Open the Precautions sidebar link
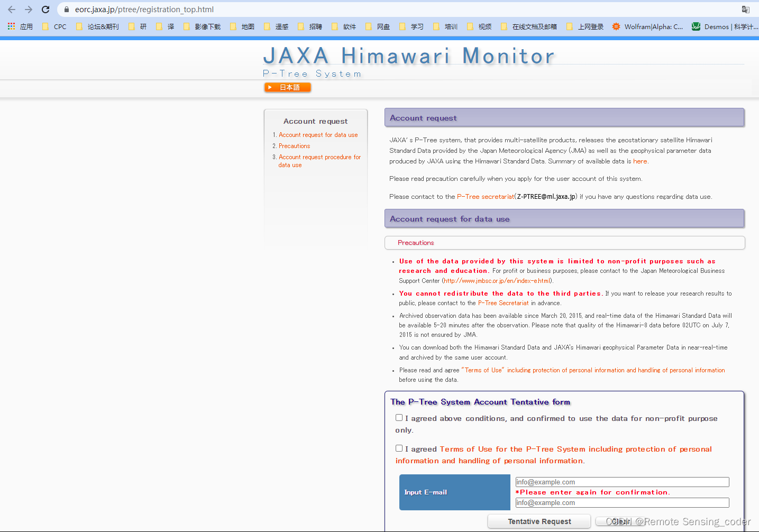759x532 pixels. point(295,146)
